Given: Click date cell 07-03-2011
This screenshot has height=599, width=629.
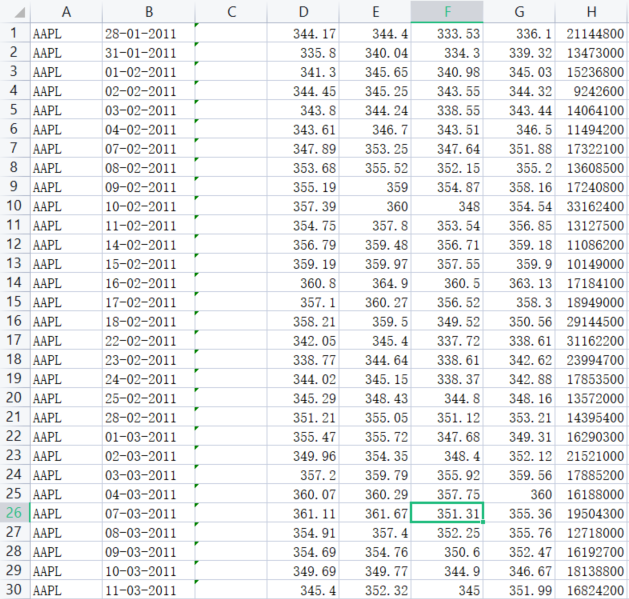Looking at the screenshot, I should pos(148,513).
